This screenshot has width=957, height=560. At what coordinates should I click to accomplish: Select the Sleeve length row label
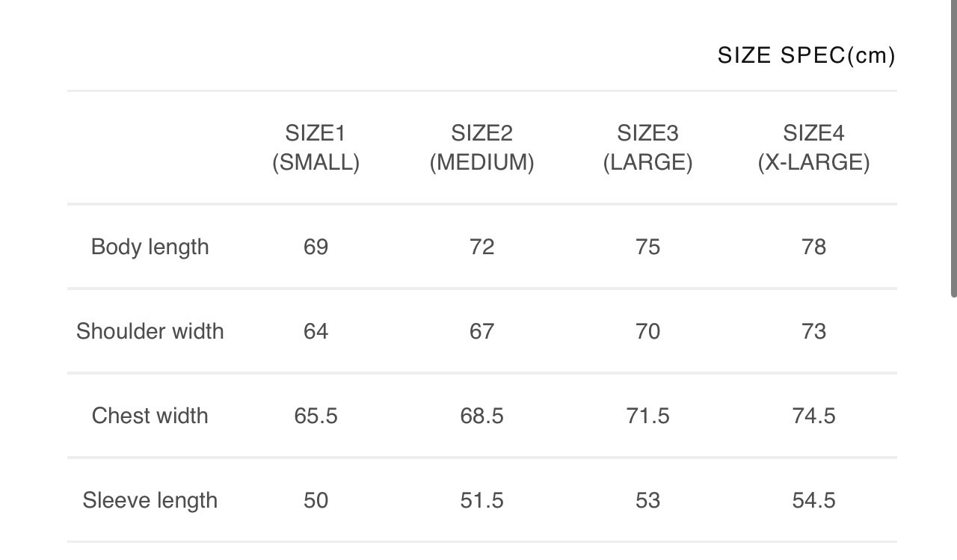click(x=150, y=500)
